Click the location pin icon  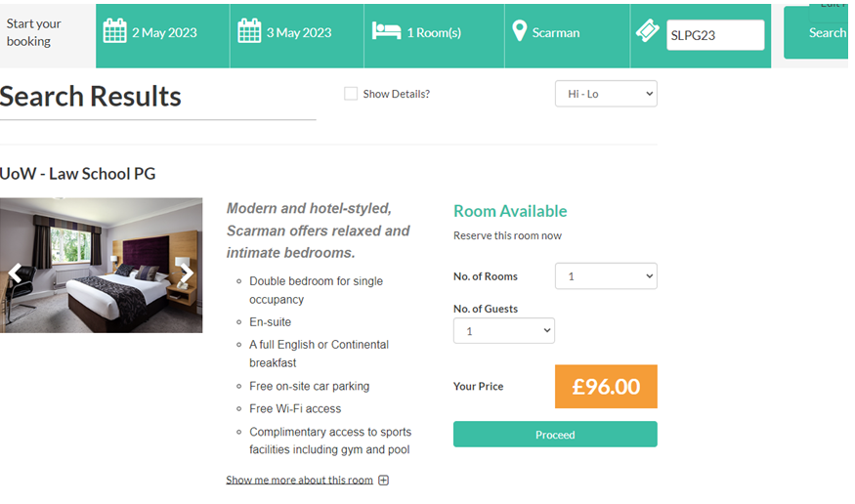[520, 31]
